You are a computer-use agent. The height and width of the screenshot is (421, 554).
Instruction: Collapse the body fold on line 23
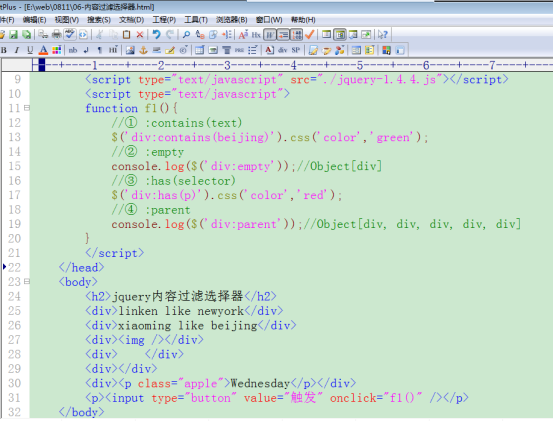27,281
